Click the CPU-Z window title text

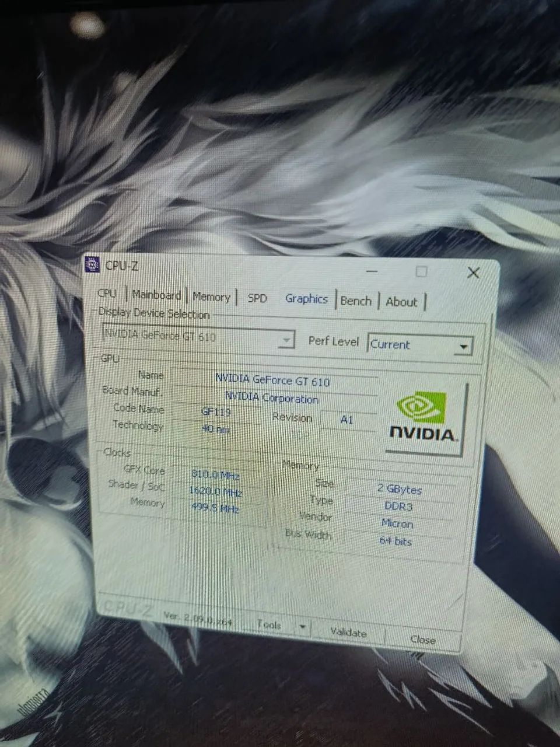click(122, 266)
